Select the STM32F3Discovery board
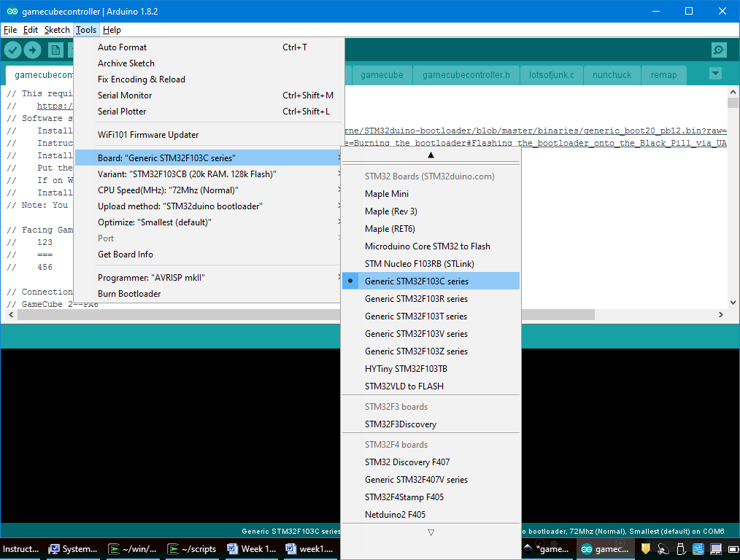740x560 pixels. [x=431, y=424]
